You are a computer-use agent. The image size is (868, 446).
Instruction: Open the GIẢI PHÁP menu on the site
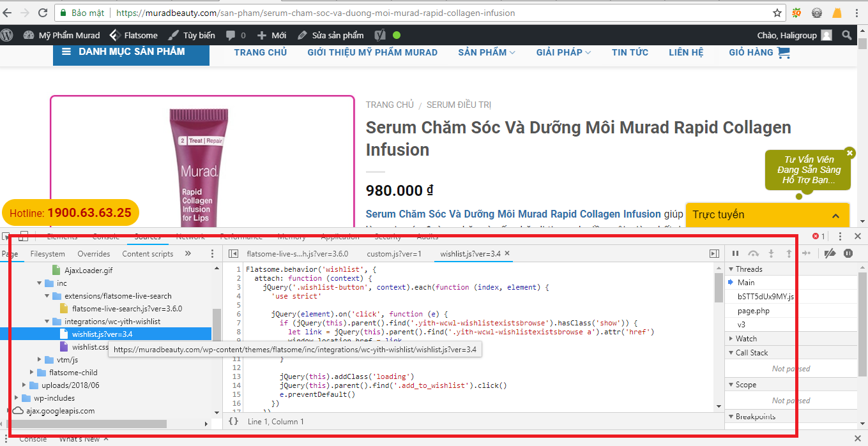563,52
